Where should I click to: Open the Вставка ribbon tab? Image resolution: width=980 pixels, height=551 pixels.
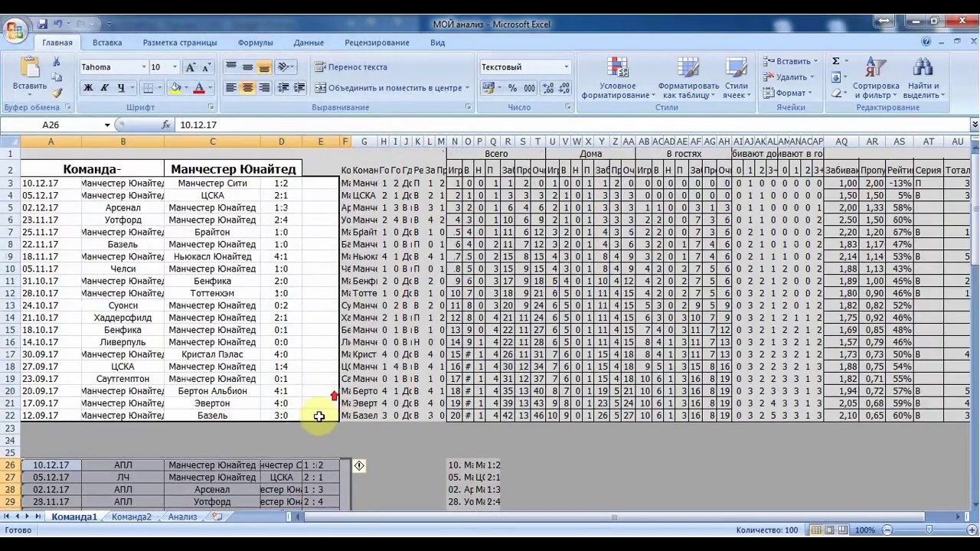point(107,43)
